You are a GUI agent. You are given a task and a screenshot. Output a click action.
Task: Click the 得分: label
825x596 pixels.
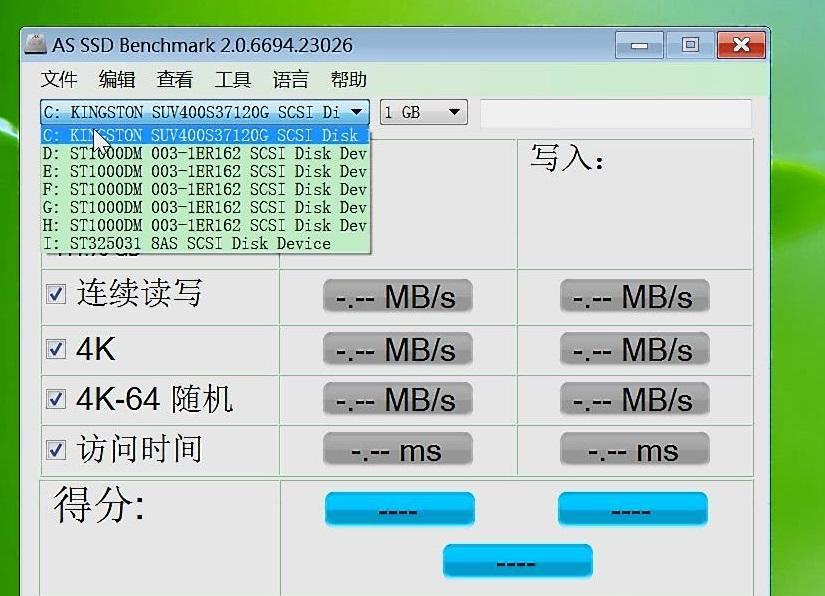coord(99,504)
